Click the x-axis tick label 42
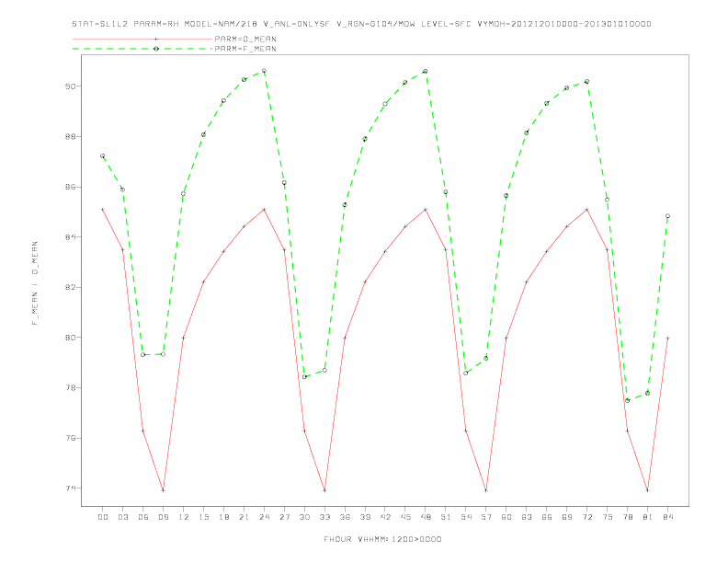Image resolution: width=728 pixels, height=563 pixels. coord(385,517)
